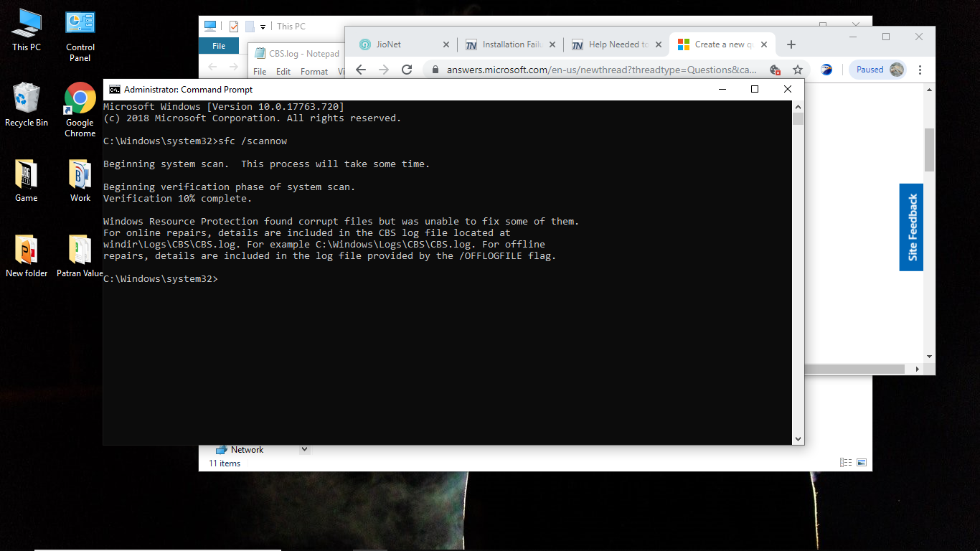Click the Site Feedback button

(x=911, y=227)
